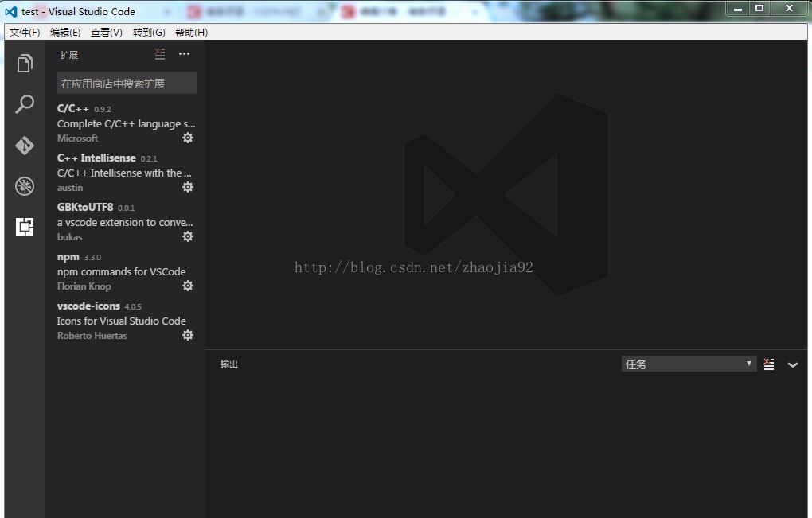Clear the output with the clear-output icon
Image resolution: width=812 pixels, height=518 pixels.
[x=768, y=364]
